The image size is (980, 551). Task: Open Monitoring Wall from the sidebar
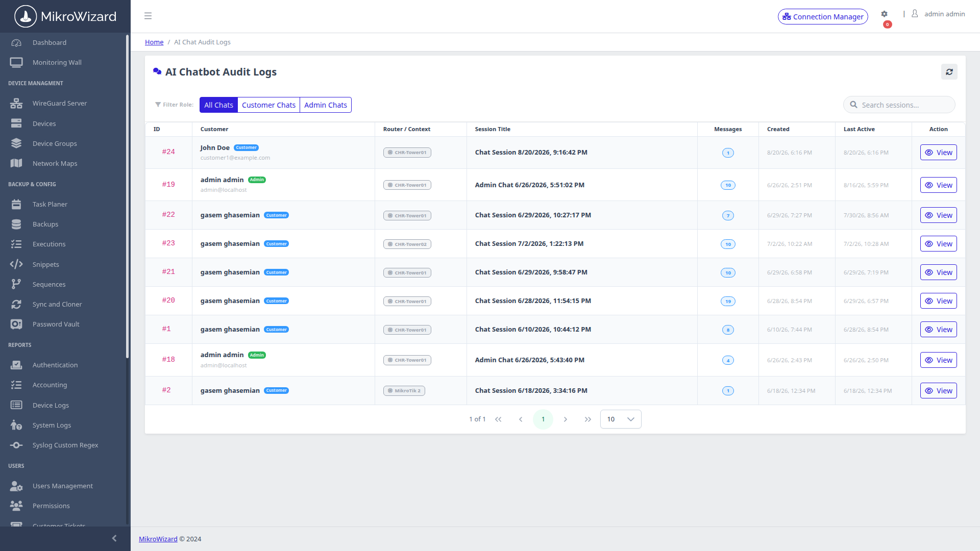[x=63, y=63]
